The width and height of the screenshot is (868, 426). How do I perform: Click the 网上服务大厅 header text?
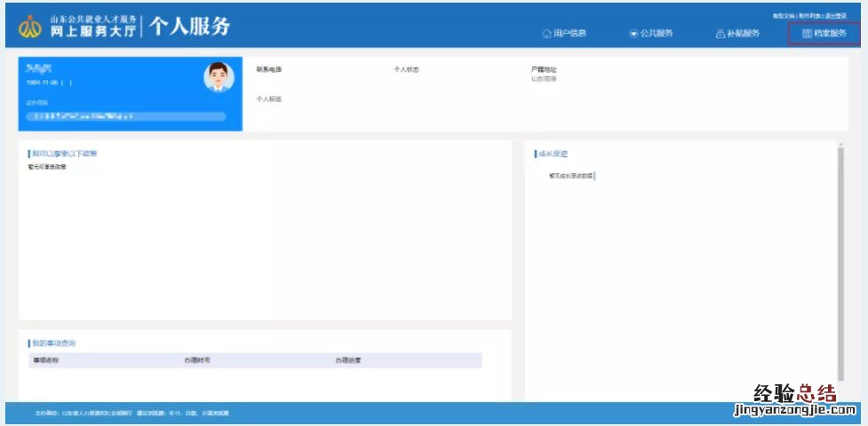pyautogui.click(x=93, y=32)
